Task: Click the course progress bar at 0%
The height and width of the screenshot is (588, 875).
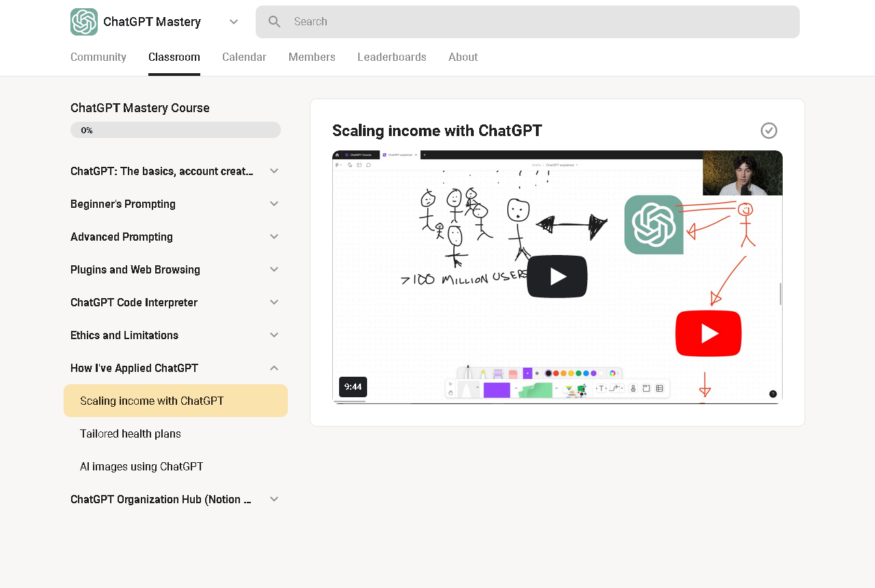Action: 176,130
